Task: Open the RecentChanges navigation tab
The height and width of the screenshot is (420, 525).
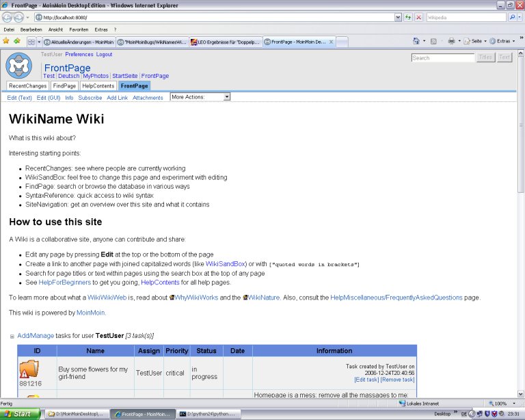Action: pyautogui.click(x=28, y=86)
